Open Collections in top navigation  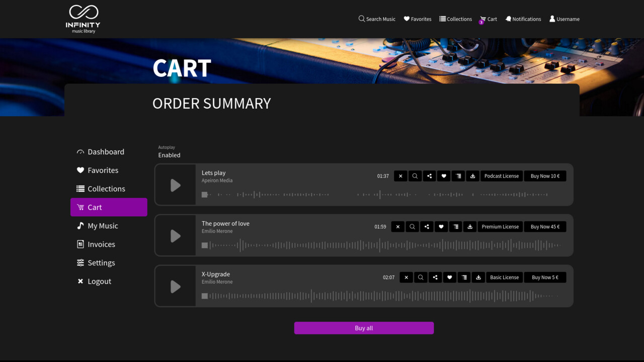(455, 19)
